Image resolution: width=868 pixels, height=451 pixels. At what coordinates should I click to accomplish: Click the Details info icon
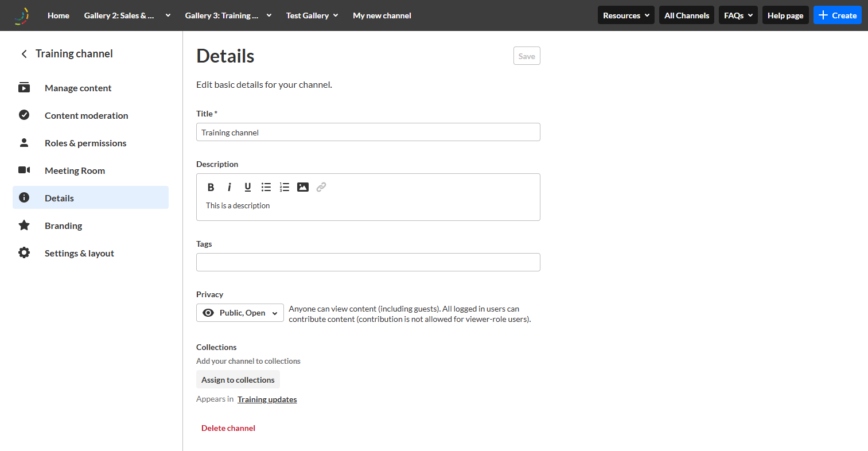coord(24,198)
